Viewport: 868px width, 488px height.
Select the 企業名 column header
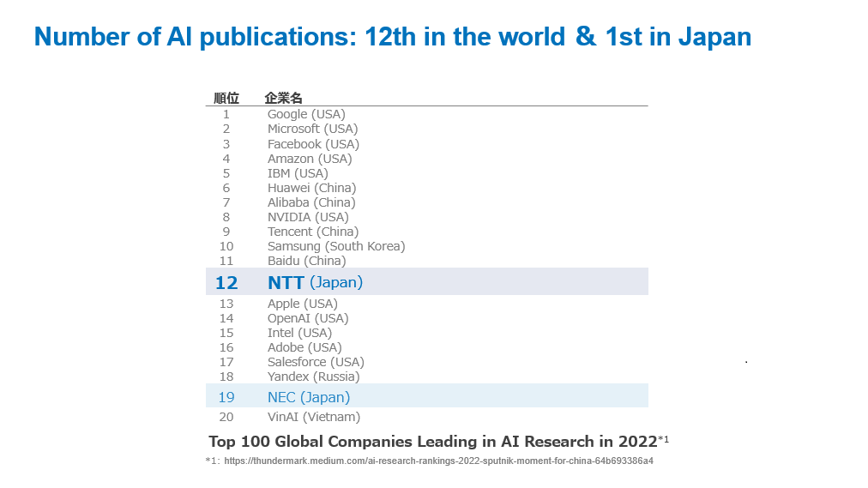click(x=283, y=99)
